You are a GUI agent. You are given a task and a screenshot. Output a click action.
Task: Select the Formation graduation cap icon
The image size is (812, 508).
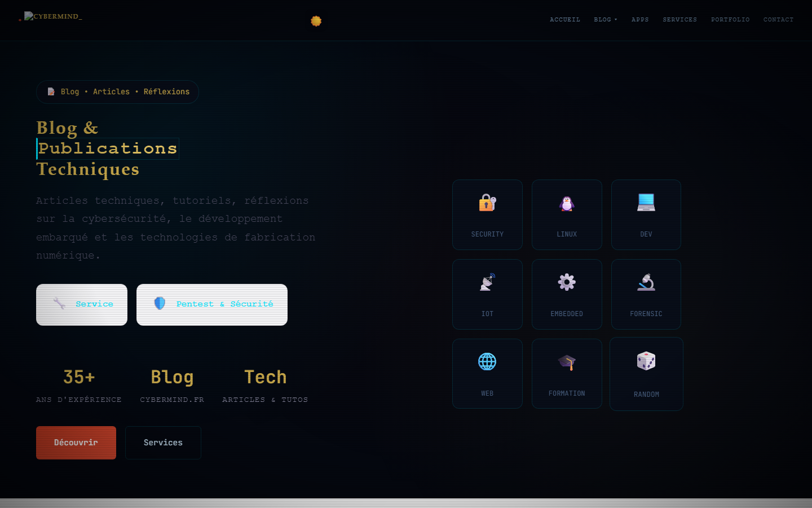click(x=567, y=362)
